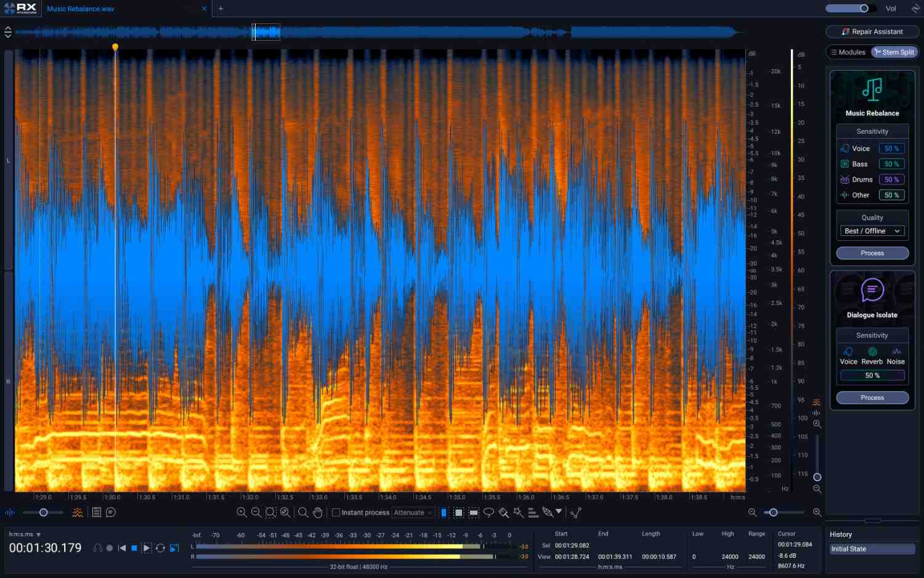The width and height of the screenshot is (924, 578).
Task: Toggle the headphones monitor button
Action: [97, 548]
